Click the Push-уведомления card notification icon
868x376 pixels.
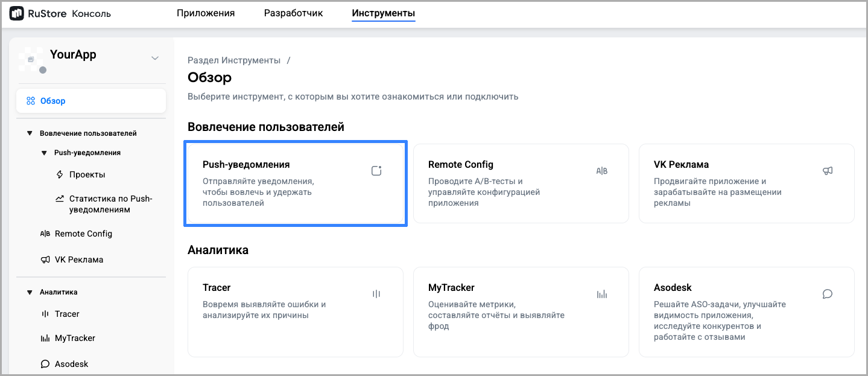click(x=376, y=171)
